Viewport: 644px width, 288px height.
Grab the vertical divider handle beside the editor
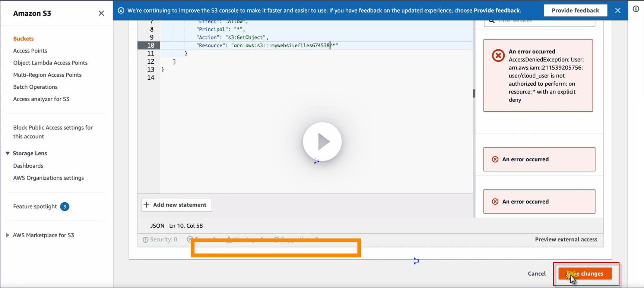point(474,94)
